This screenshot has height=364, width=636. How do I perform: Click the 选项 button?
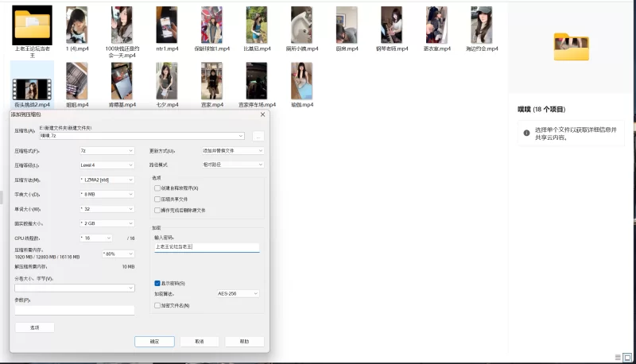click(35, 327)
